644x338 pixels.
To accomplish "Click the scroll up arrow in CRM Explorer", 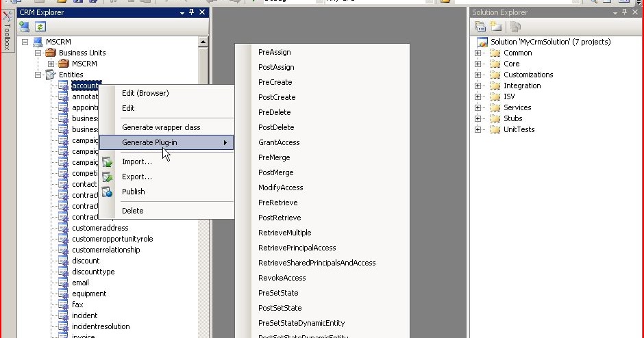I will pos(203,42).
